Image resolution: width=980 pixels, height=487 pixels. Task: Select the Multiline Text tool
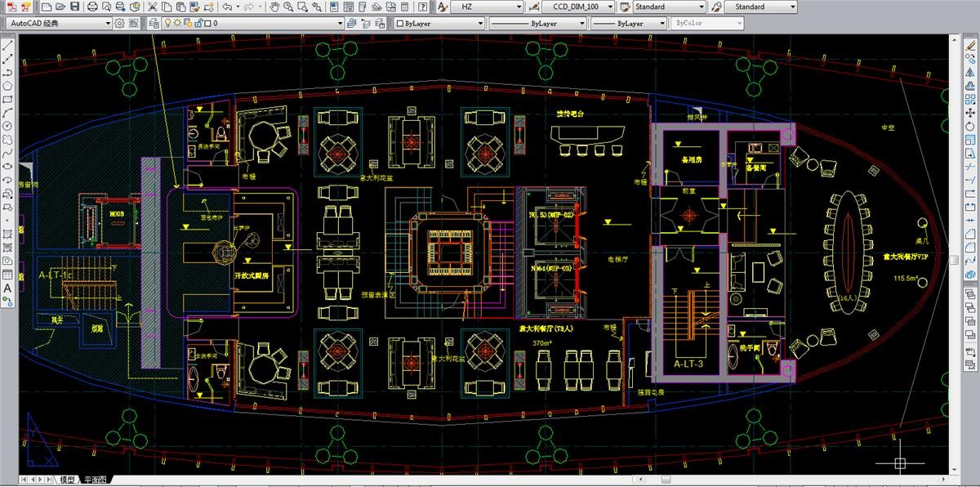[7, 288]
